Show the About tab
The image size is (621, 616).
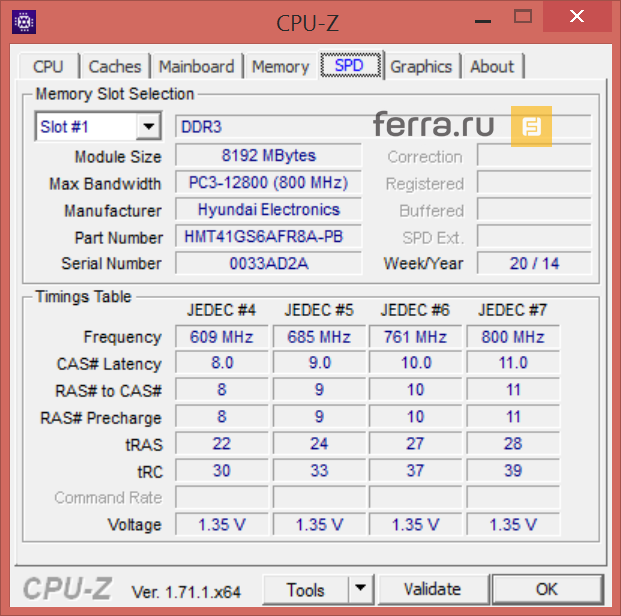coord(492,67)
